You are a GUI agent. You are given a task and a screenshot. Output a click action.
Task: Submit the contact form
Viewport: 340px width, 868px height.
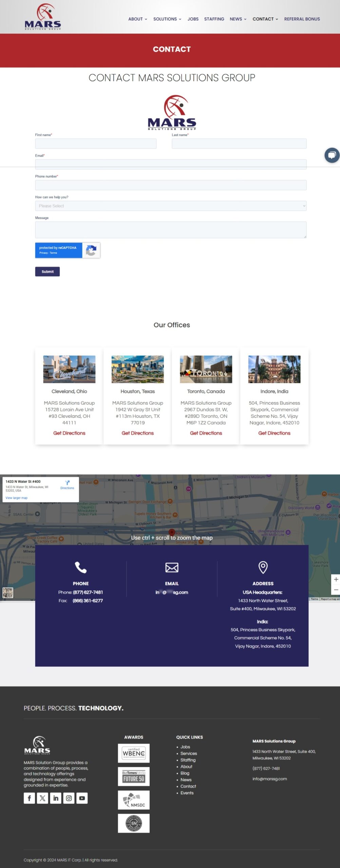48,272
